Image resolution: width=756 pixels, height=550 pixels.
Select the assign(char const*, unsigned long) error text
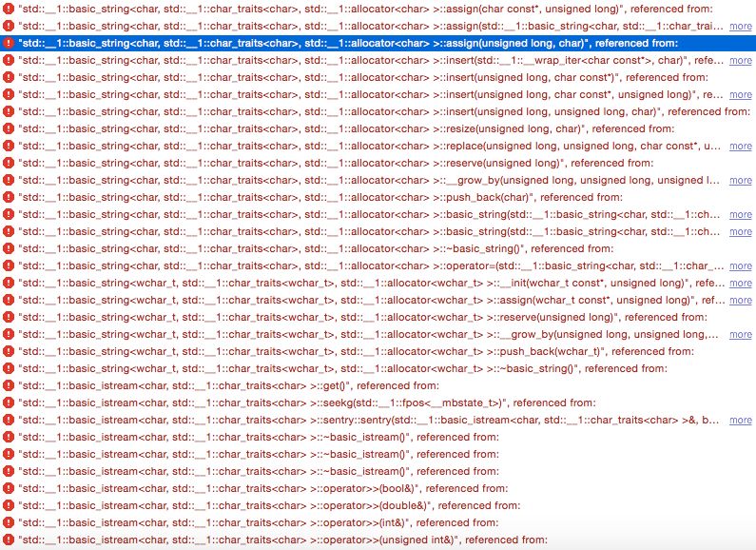click(x=365, y=9)
